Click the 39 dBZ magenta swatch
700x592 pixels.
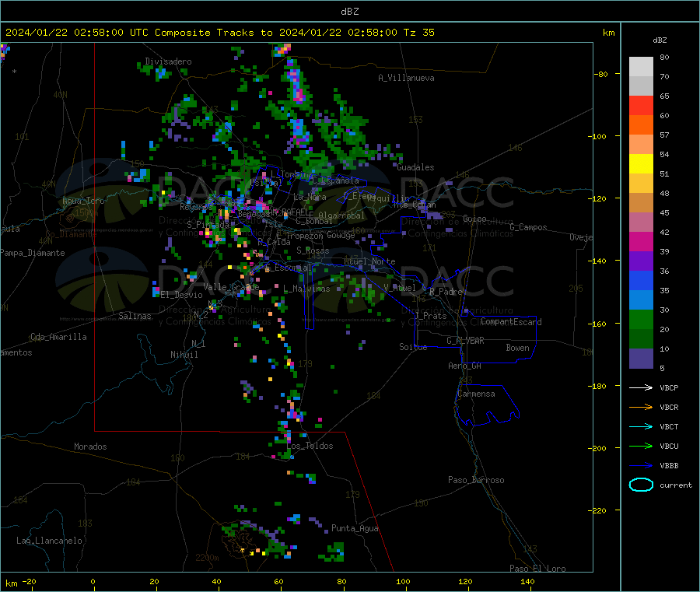coord(641,241)
